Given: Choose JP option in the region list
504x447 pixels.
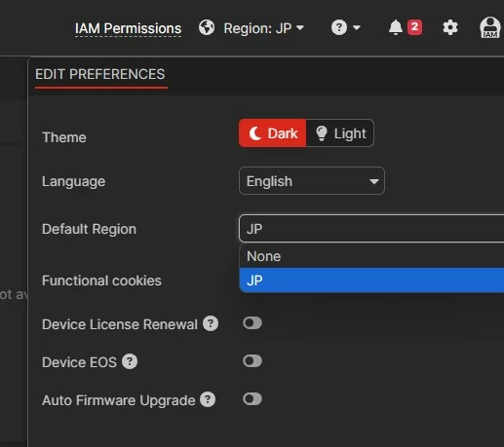Looking at the screenshot, I should click(371, 280).
